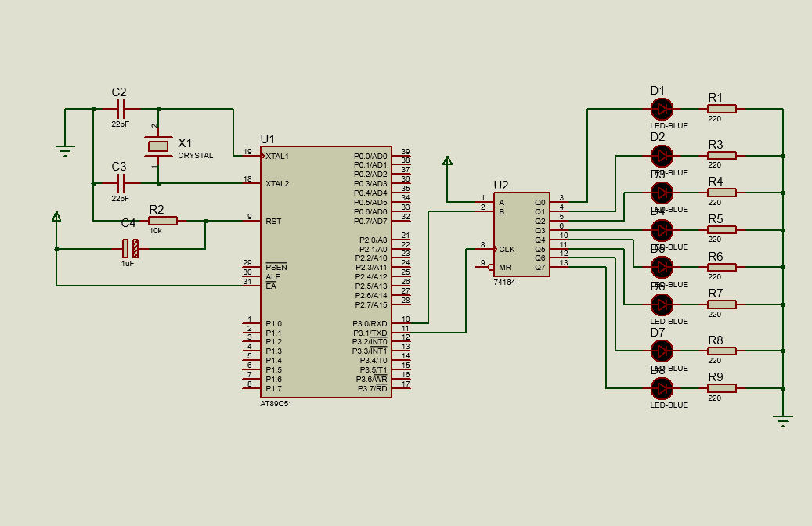Click the CLK pin label on U2
This screenshot has height=526, width=812.
pos(507,249)
